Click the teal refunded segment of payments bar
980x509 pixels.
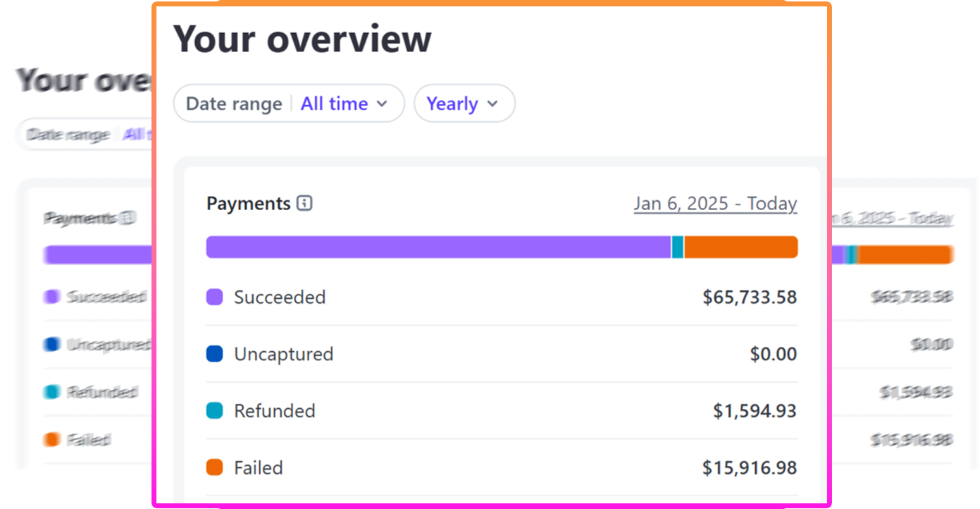pos(678,247)
